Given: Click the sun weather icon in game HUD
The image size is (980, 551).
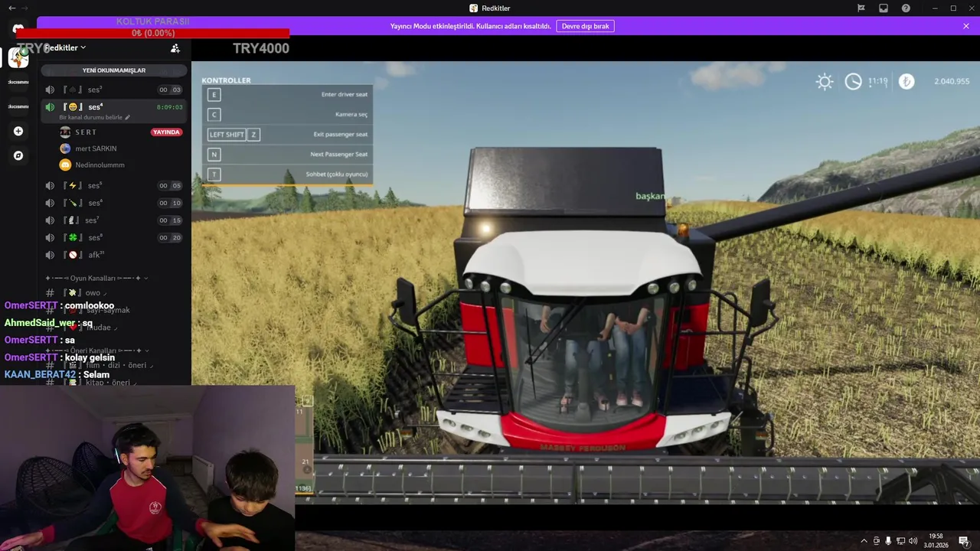Looking at the screenshot, I should click(825, 82).
